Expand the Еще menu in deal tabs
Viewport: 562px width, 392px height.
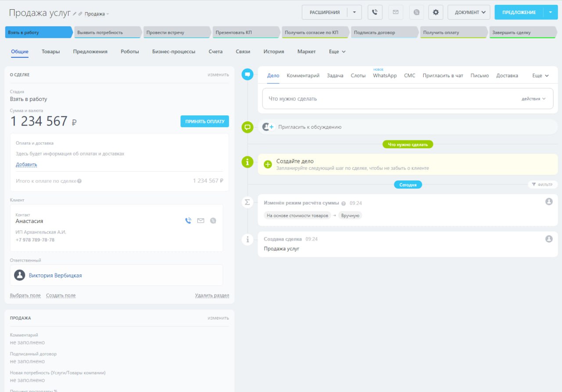[337, 51]
